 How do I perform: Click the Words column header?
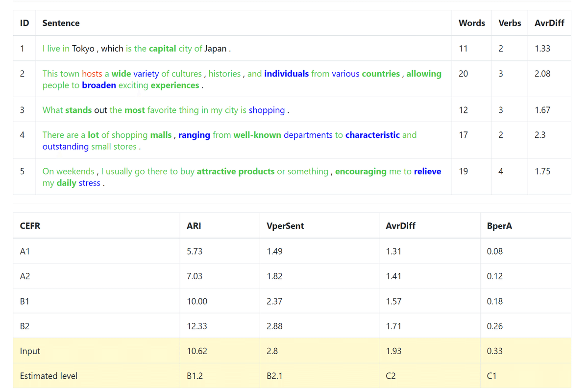[x=472, y=23]
